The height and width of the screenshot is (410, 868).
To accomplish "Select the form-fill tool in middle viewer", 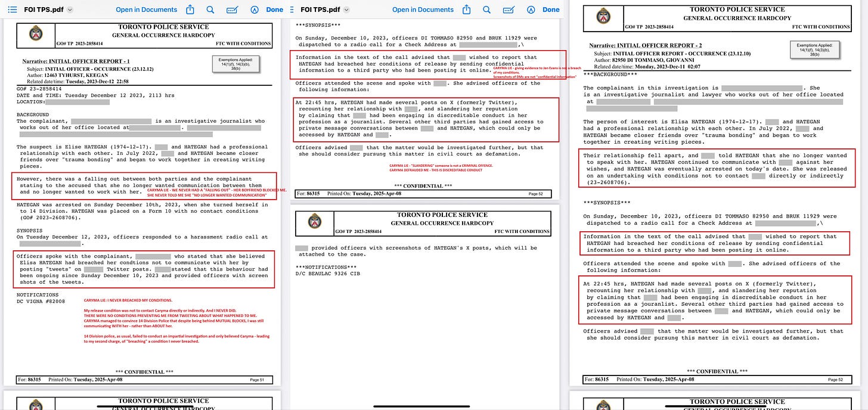I will 510,10.
